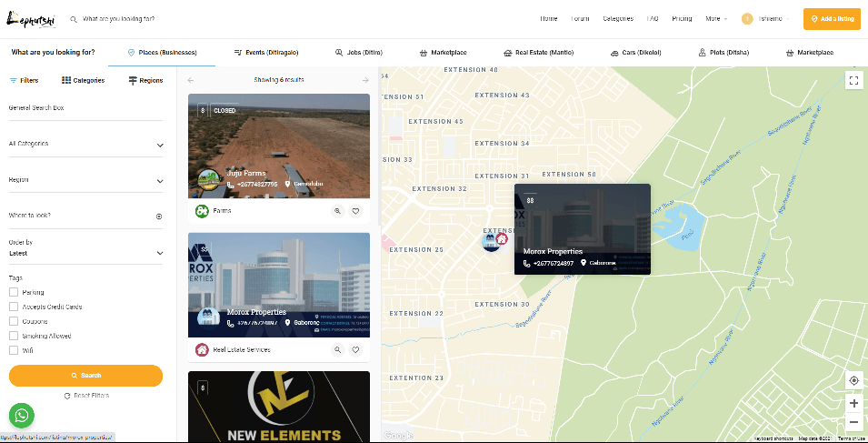Click the orange Search button
Screen dimensions: 868x443
85,376
